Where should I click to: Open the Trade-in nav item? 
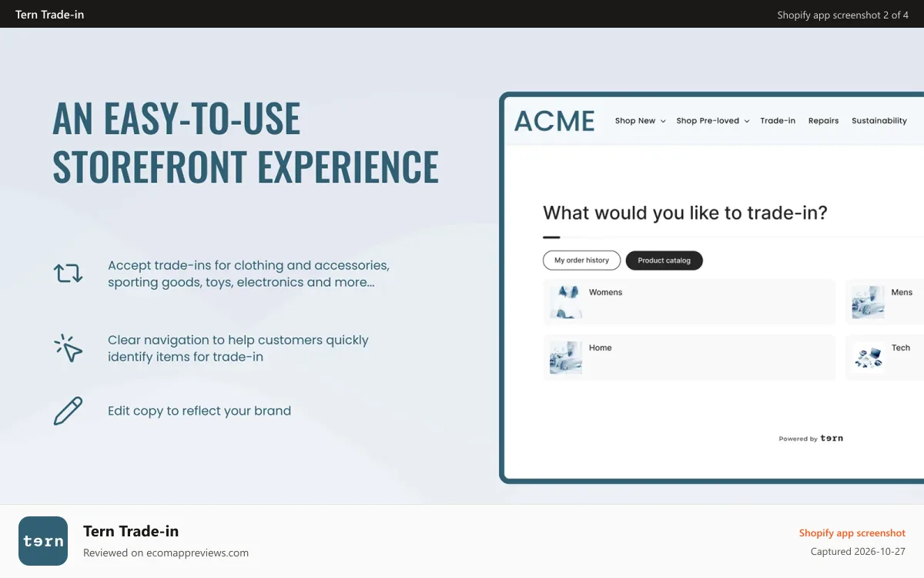778,121
